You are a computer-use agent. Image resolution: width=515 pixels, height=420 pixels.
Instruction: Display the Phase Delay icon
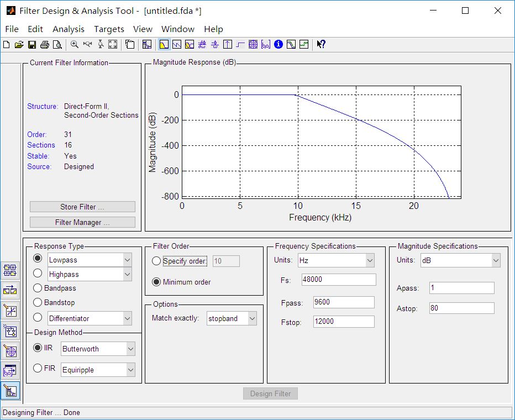click(215, 44)
